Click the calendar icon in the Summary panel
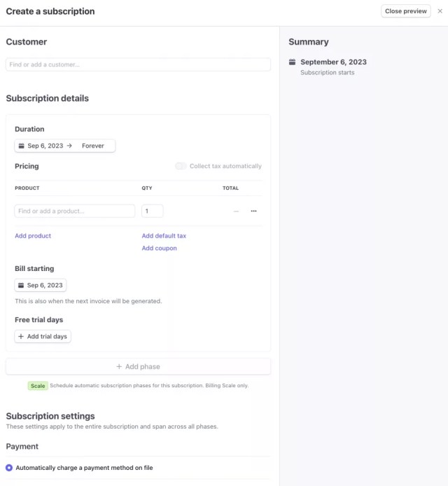The image size is (448, 486). tap(292, 62)
